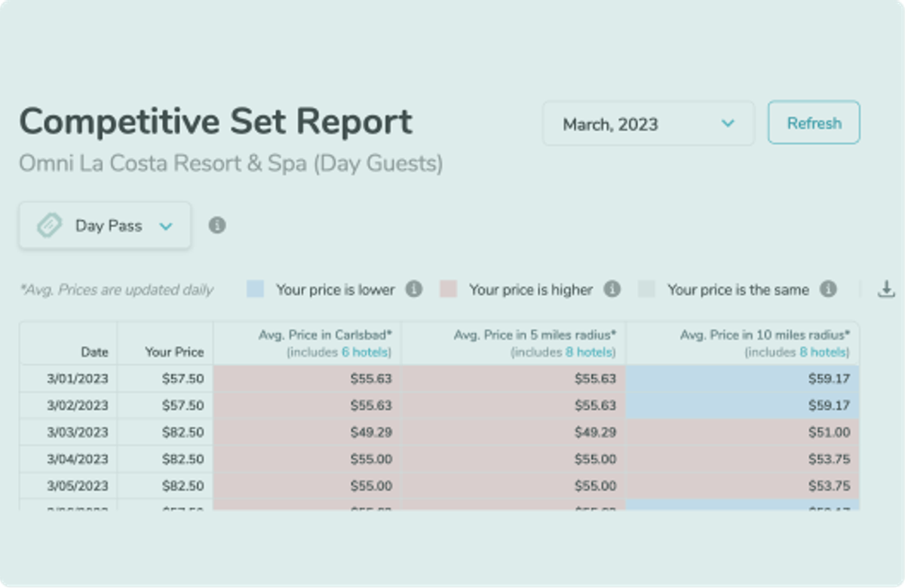The image size is (905, 588).
Task: Click the download report icon
Action: tap(885, 289)
